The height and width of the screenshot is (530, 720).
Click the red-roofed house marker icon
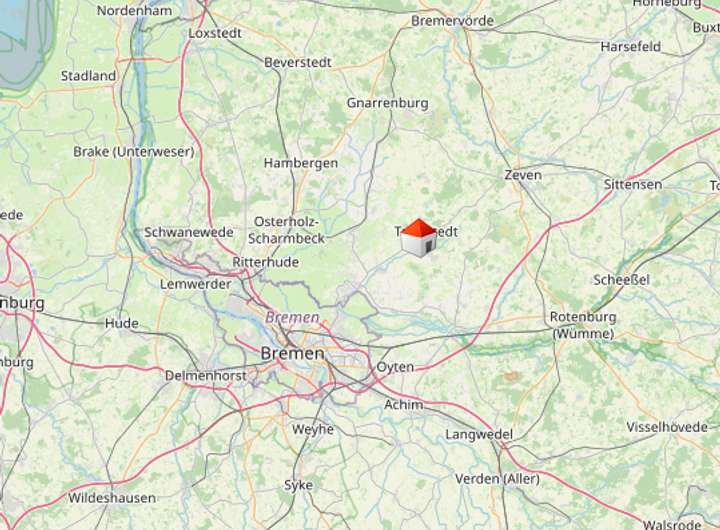tap(418, 238)
